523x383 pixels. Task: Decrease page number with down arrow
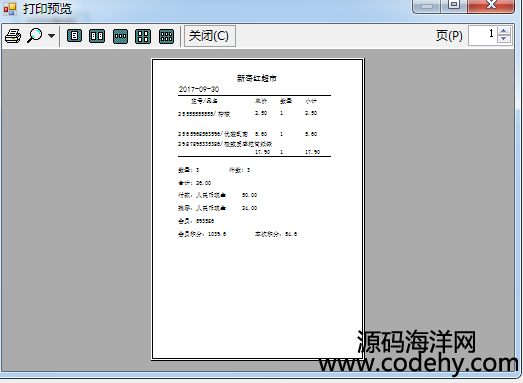pyautogui.click(x=504, y=39)
